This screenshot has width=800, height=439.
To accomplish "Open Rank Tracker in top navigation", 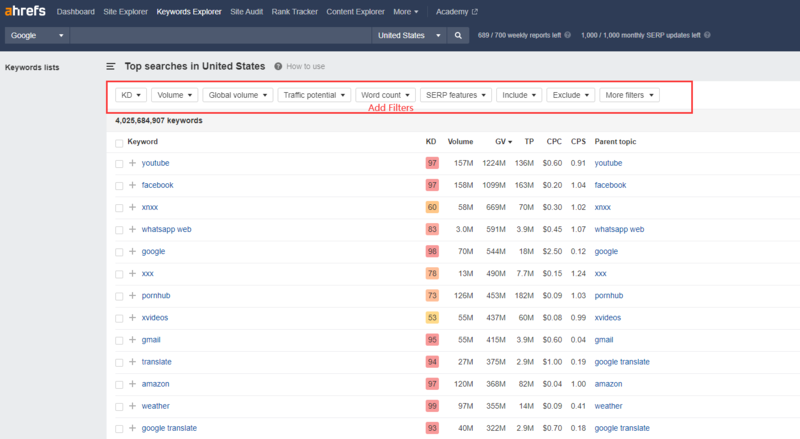I will click(x=294, y=12).
